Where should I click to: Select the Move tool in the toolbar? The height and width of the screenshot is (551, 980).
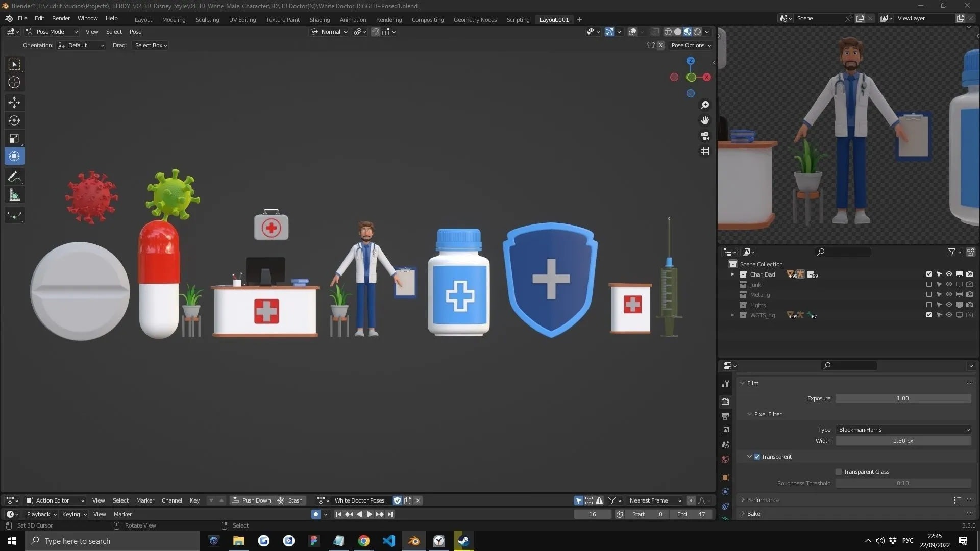coord(14,103)
